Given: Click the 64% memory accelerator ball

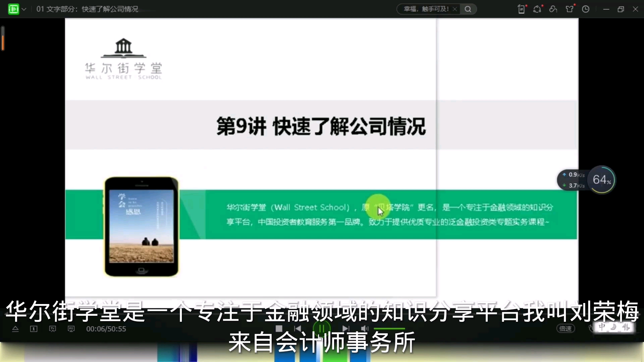Looking at the screenshot, I should point(602,180).
